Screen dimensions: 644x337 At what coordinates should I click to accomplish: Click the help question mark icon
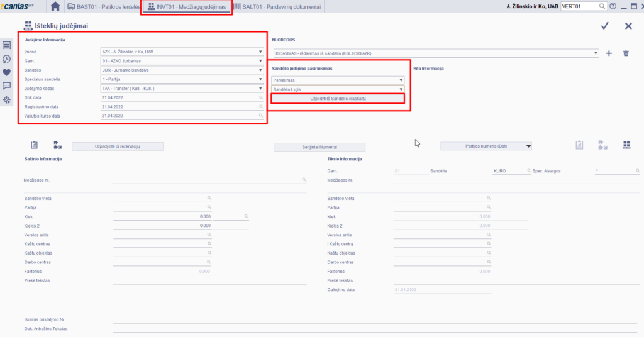click(x=613, y=6)
